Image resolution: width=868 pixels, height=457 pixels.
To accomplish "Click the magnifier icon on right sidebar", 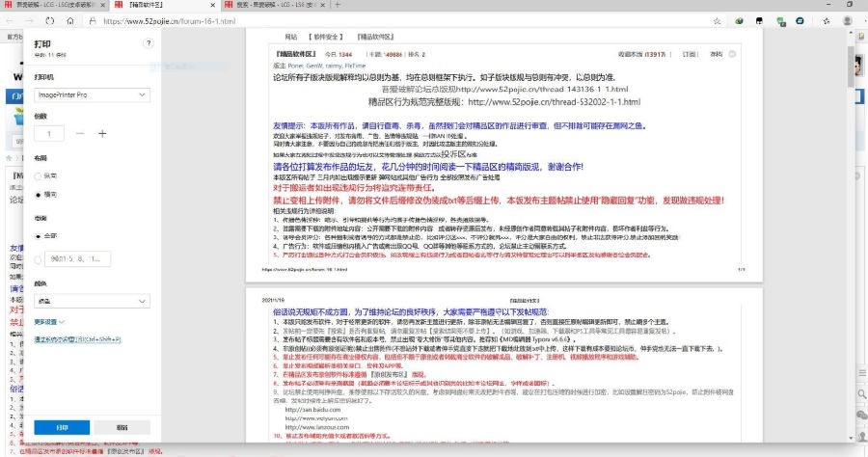I will tap(862, 394).
